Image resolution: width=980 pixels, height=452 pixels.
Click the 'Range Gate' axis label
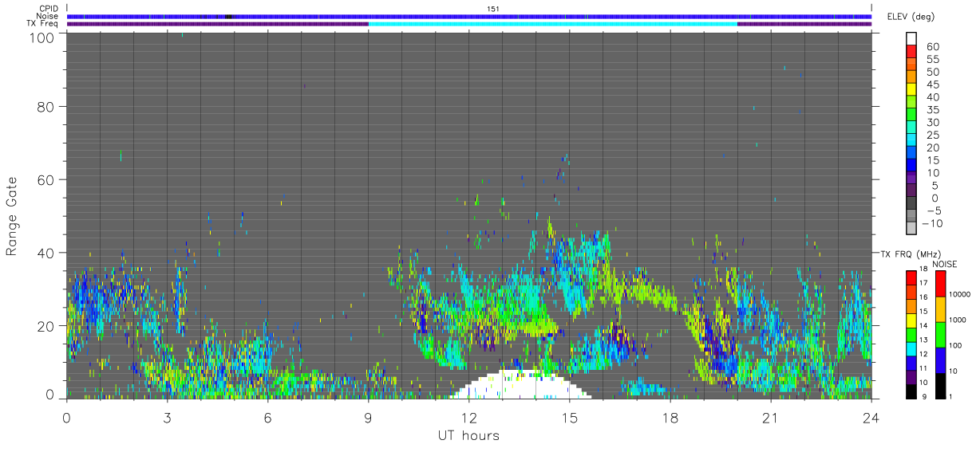12,216
